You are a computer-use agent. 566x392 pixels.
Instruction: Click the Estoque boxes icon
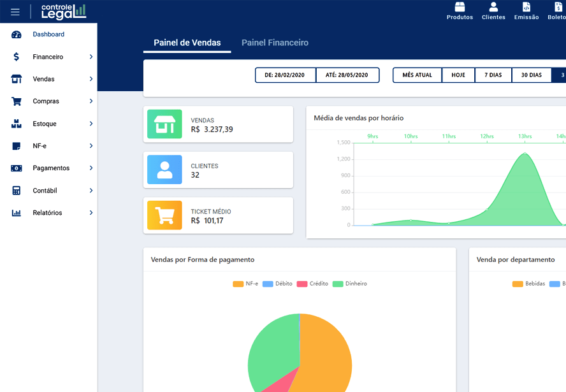[16, 124]
